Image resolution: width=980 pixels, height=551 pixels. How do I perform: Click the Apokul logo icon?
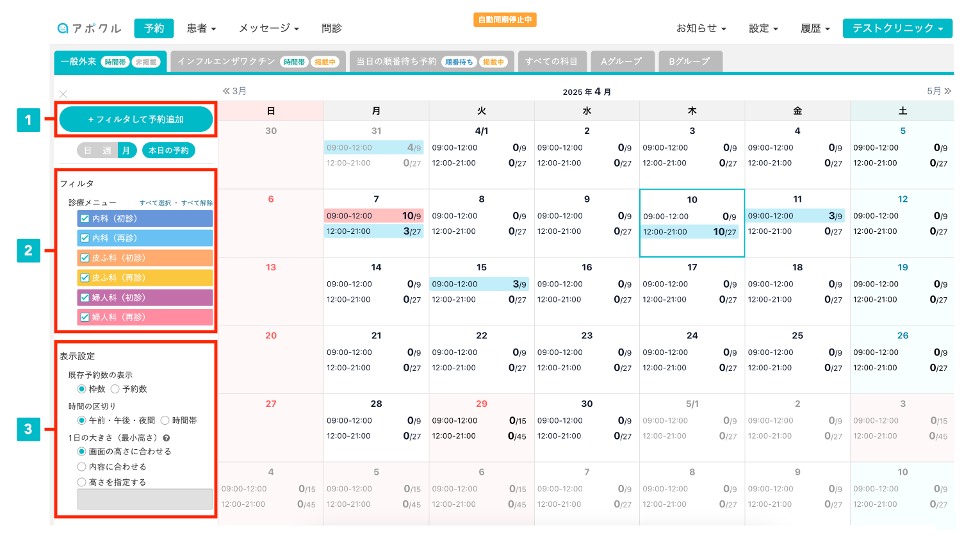click(63, 28)
